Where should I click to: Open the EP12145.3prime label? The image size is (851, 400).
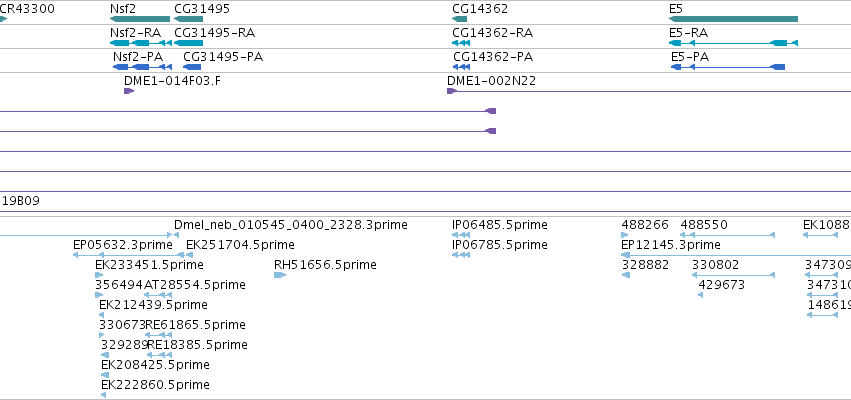pyautogui.click(x=671, y=245)
